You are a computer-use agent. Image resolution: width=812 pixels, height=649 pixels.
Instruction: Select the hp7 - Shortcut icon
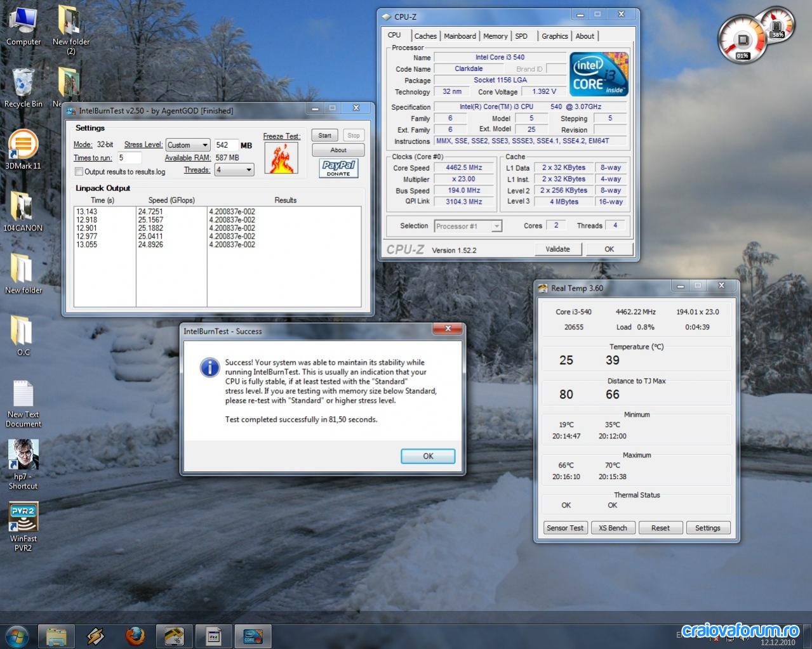tap(23, 465)
